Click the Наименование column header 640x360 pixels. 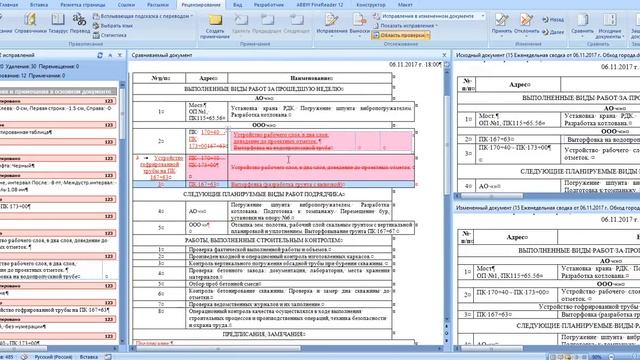click(x=311, y=78)
